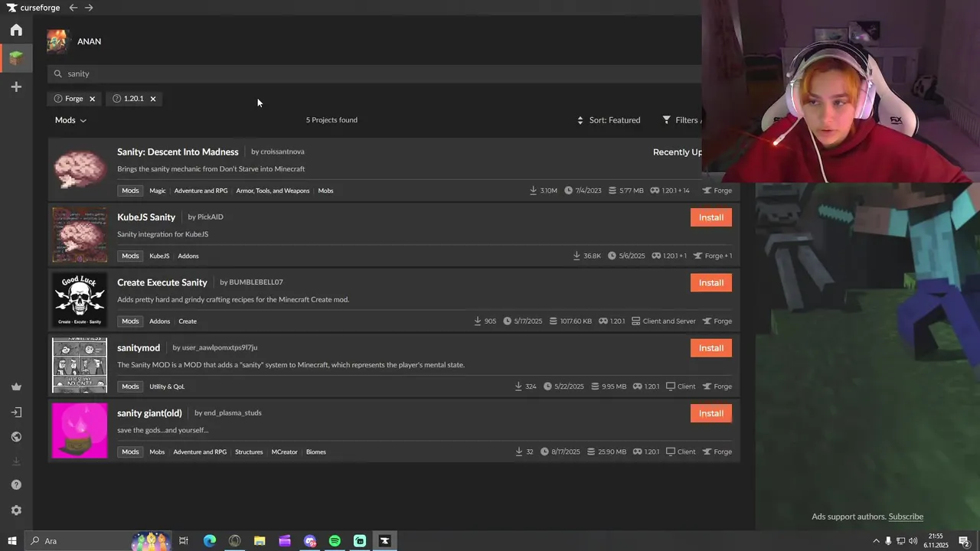Screen dimensions: 980x551
Task: Open author croissantnova's page
Action: [x=283, y=152]
